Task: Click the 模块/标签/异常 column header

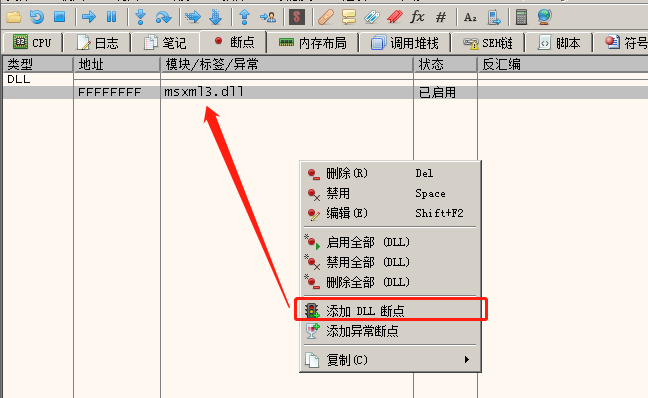Action: 287,64
